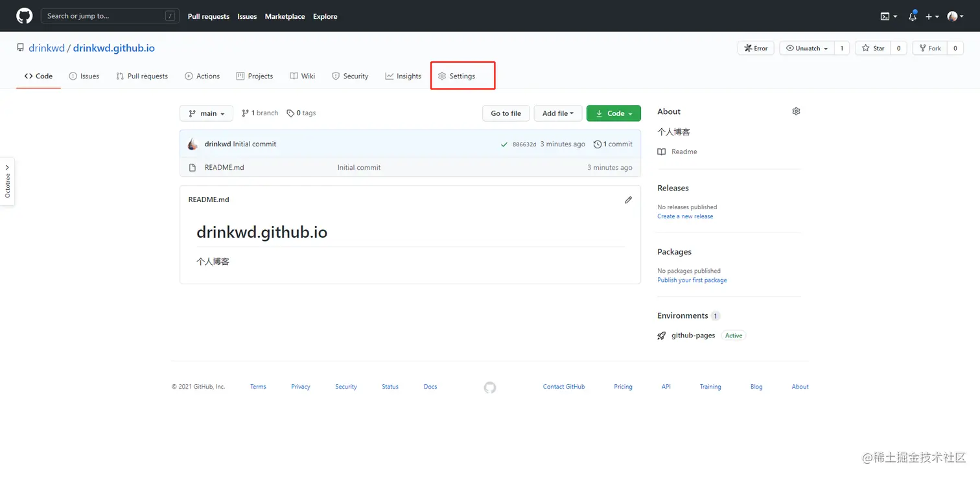980x478 pixels.
Task: Expand the main branch selector
Action: pos(206,113)
